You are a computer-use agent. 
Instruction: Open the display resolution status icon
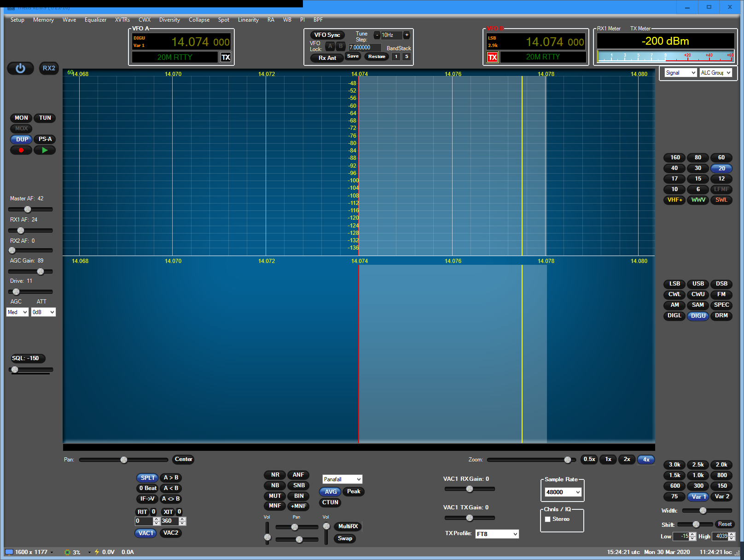pyautogui.click(x=9, y=552)
